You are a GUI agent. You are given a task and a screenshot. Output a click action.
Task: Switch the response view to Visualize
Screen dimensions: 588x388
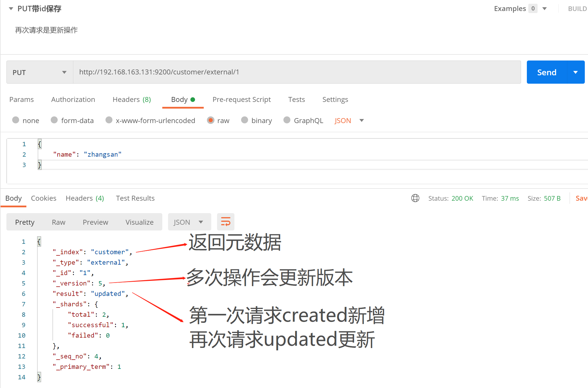139,222
